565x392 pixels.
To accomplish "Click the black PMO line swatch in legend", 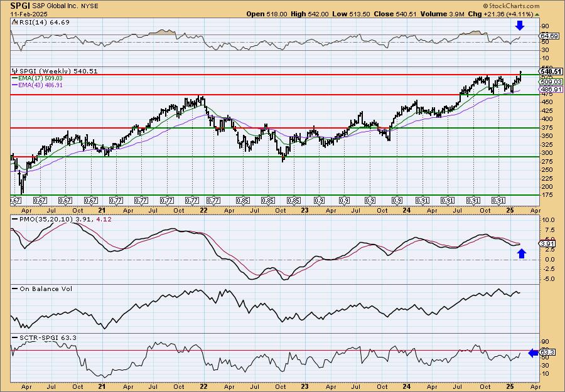I will pos(15,218).
